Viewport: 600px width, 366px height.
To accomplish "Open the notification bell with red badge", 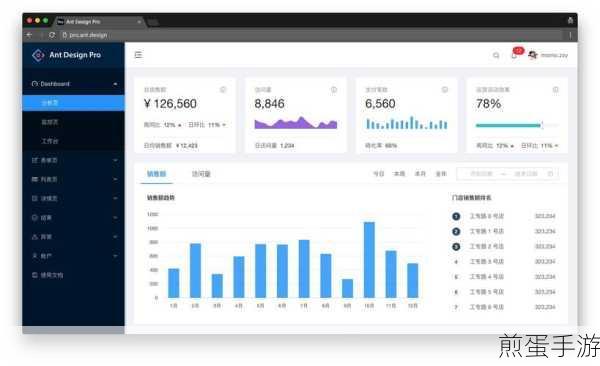I will click(516, 53).
